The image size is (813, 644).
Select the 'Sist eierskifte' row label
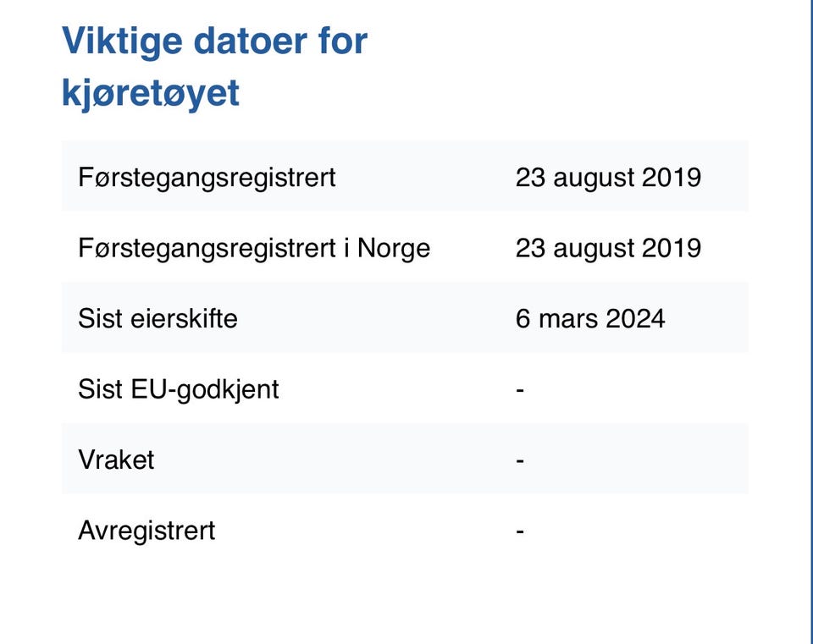[x=158, y=318]
